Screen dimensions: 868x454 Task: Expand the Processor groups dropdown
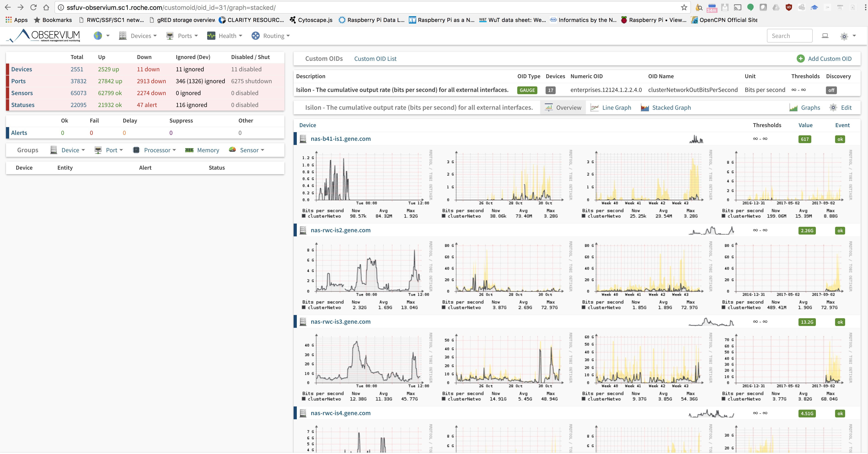click(155, 150)
